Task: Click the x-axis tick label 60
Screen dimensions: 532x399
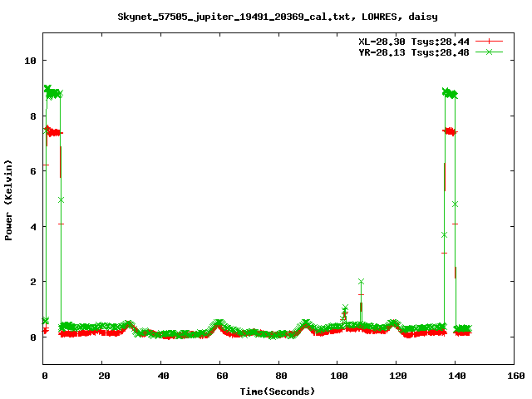Action: click(x=222, y=376)
